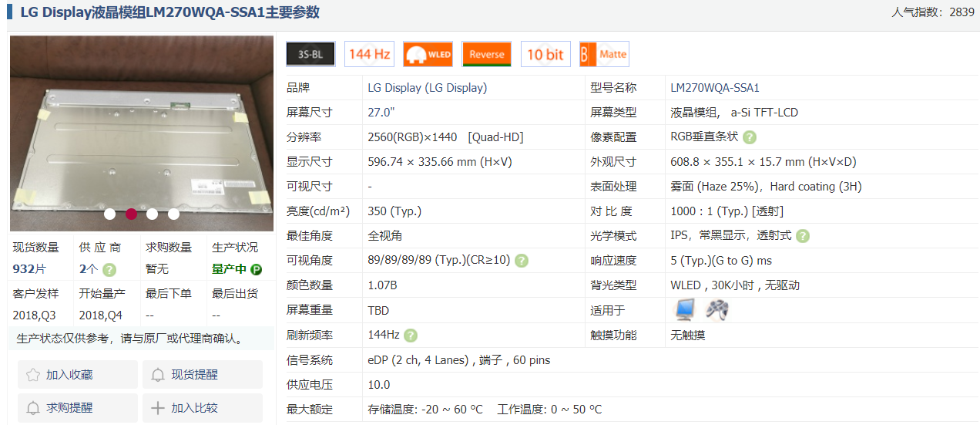Open the LG Display (LG Display) brand link
Viewport: 980px width, 425px height.
[428, 88]
